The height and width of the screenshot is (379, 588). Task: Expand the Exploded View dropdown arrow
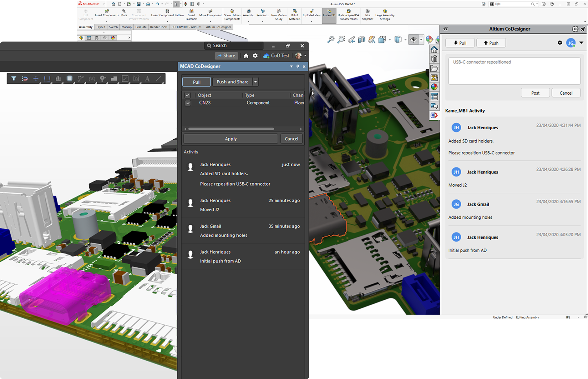tap(312, 22)
